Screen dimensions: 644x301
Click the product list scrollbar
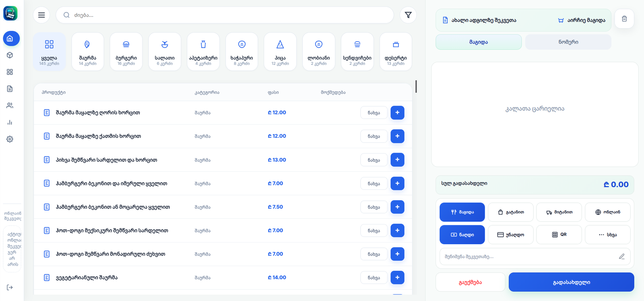point(416,86)
